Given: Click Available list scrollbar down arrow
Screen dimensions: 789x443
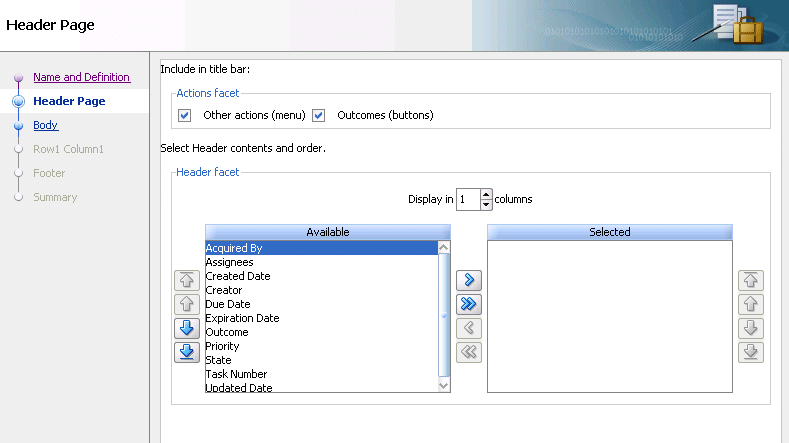Looking at the screenshot, I should (444, 386).
